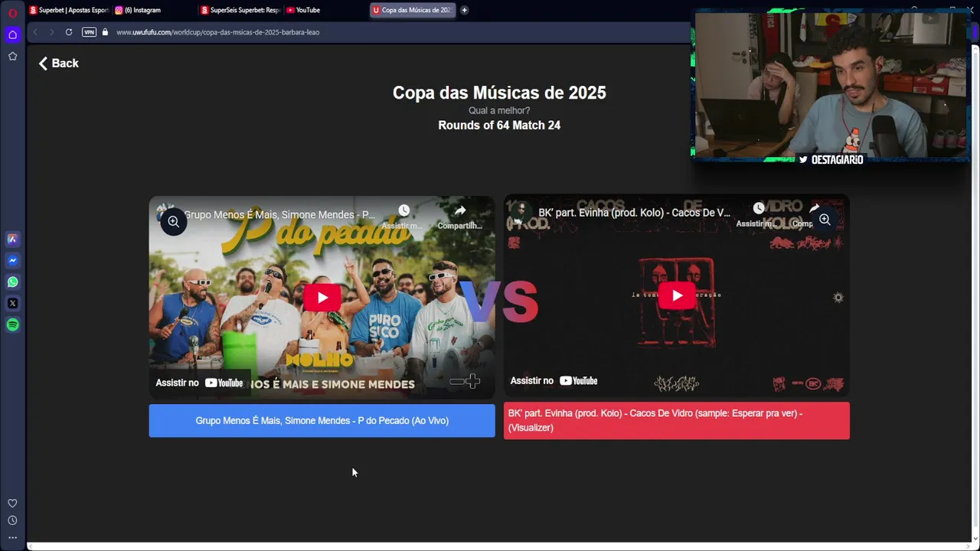Go back using the Back link
Viewport: 980px width, 551px height.
pos(59,64)
